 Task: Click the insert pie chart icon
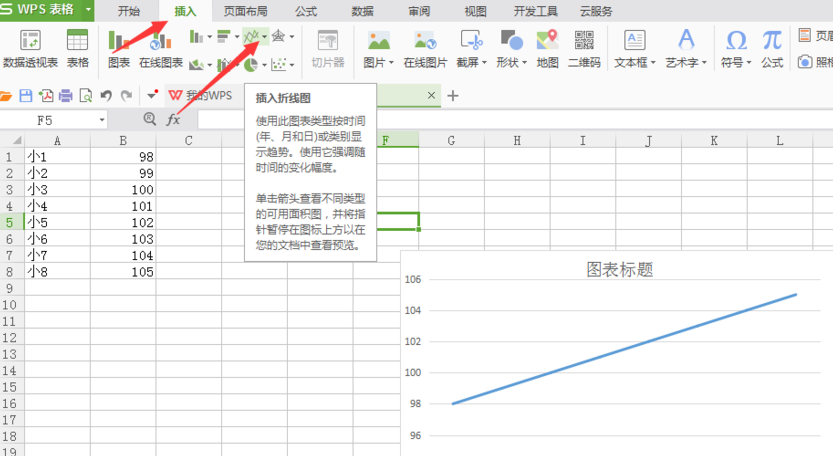(251, 65)
